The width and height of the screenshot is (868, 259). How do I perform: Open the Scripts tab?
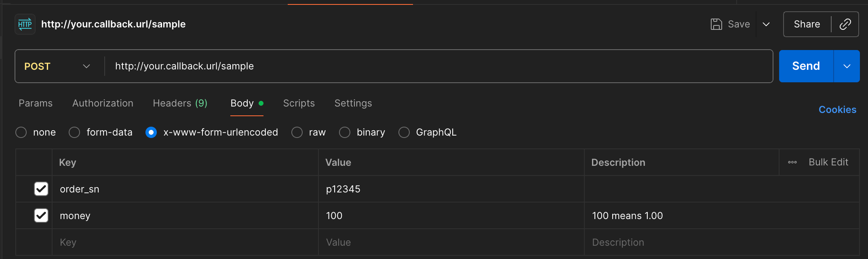(x=299, y=103)
